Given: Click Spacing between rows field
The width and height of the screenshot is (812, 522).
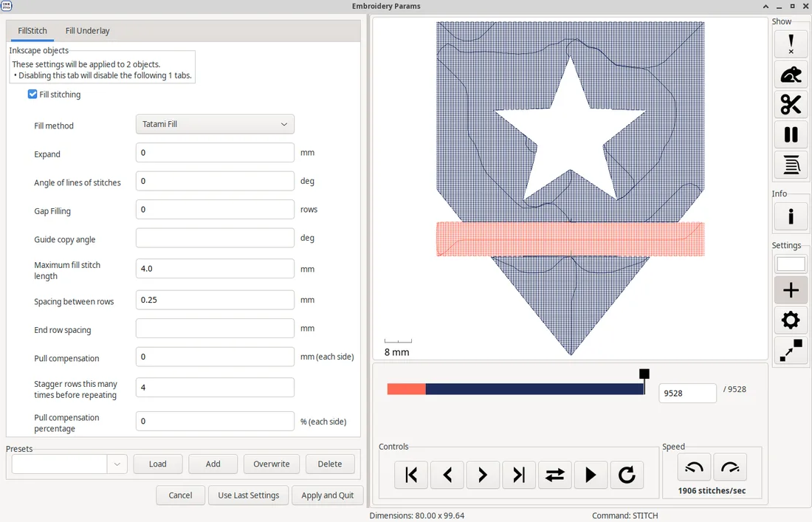Looking at the screenshot, I should (215, 300).
